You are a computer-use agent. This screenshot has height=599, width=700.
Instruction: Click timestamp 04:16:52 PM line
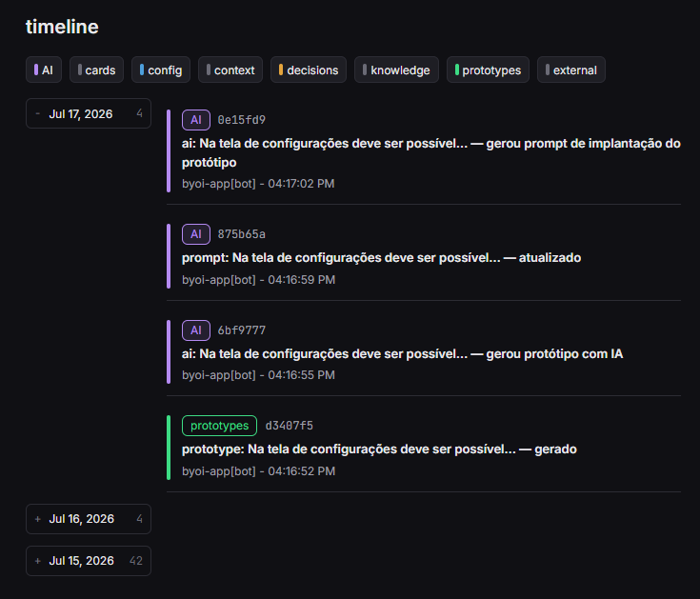(258, 471)
